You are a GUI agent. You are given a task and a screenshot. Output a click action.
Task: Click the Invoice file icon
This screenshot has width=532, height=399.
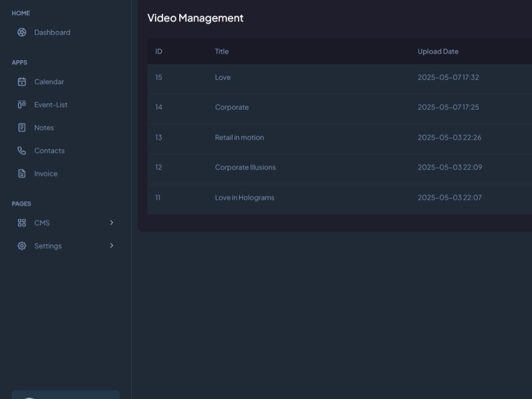[22, 174]
